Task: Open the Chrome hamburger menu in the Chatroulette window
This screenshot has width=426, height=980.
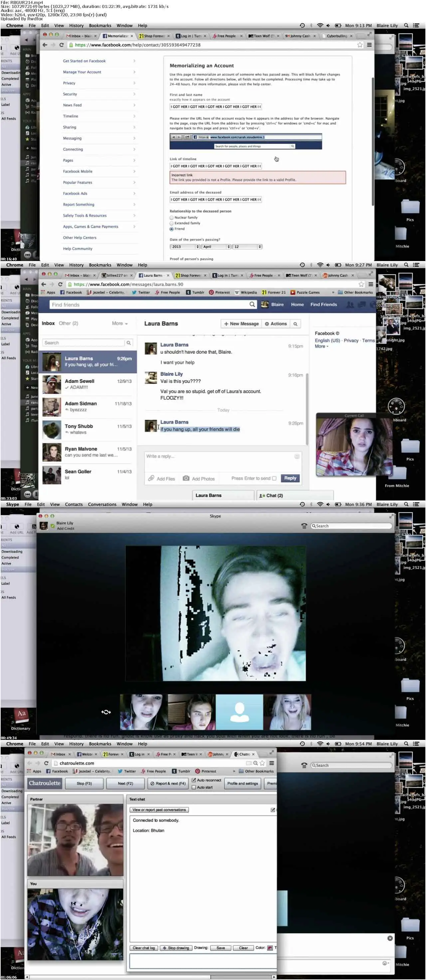Action: (272, 763)
